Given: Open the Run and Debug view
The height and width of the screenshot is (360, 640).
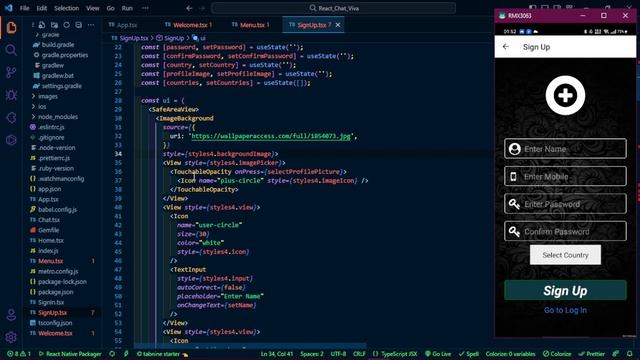Looking at the screenshot, I should coord(11,95).
